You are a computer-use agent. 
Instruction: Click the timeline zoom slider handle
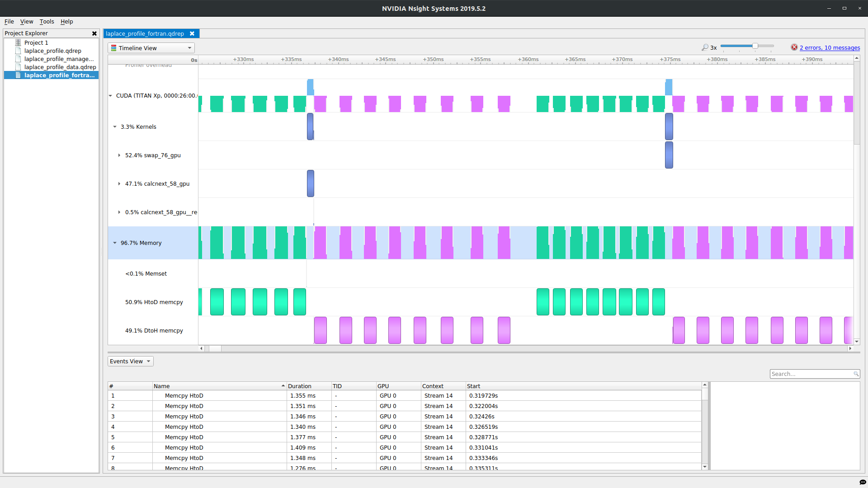click(755, 46)
